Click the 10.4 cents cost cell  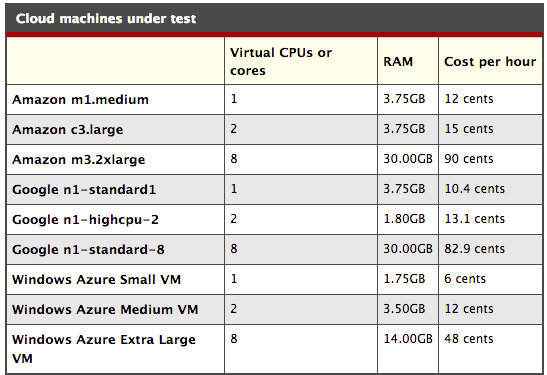474,189
